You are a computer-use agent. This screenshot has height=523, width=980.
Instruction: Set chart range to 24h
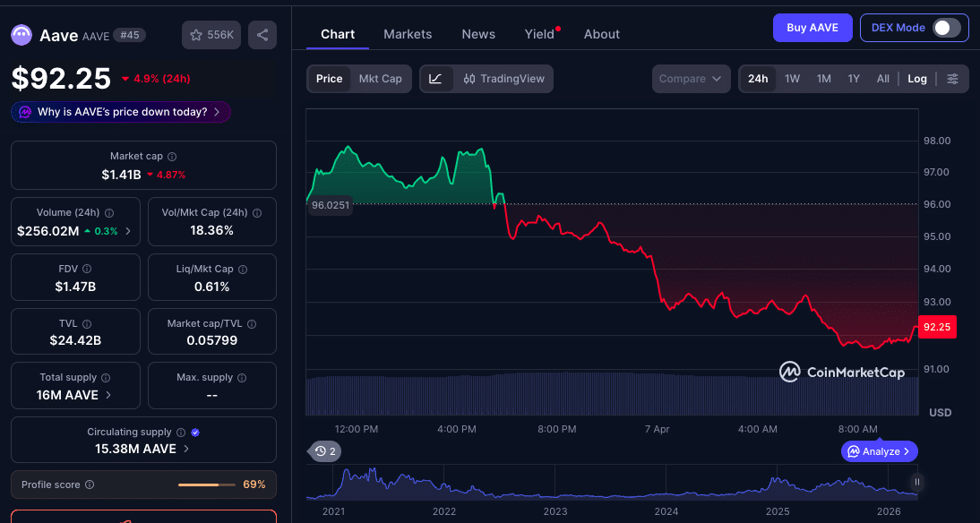(x=758, y=79)
